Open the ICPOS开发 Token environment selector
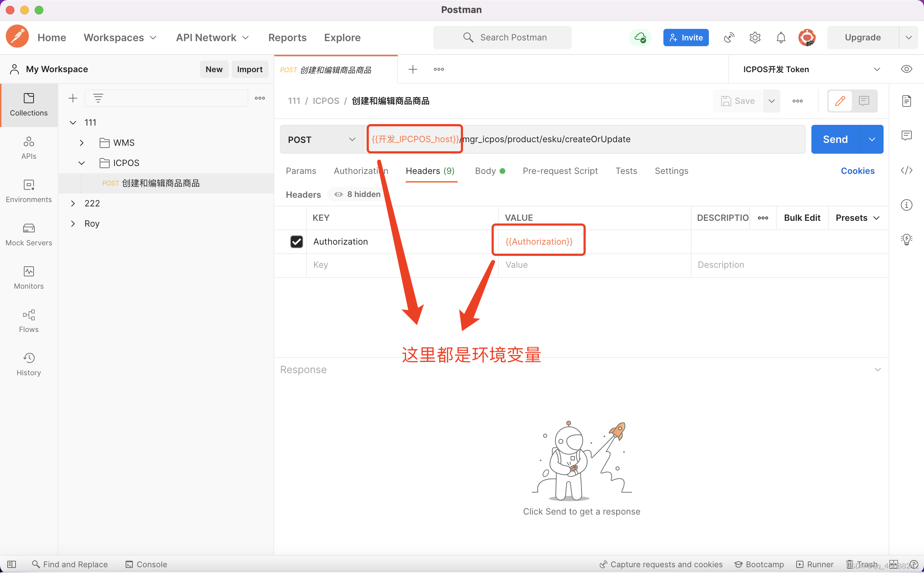Viewport: 924px width, 573px height. click(x=811, y=69)
